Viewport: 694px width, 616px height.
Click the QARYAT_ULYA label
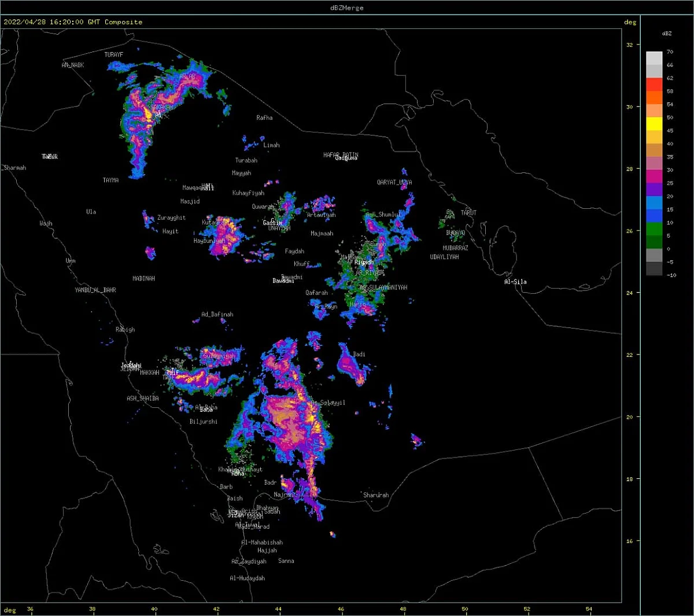[x=394, y=182]
